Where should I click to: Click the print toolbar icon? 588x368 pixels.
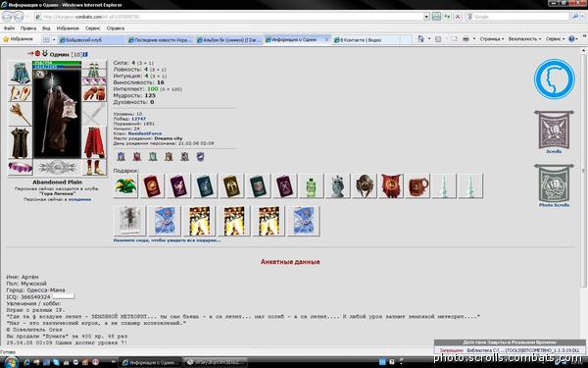pos(465,39)
